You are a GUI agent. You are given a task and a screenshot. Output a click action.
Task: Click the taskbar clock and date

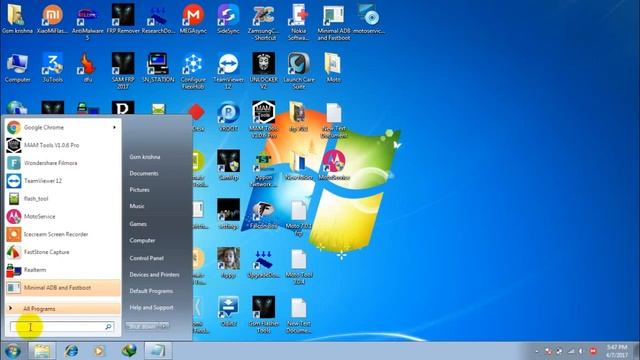click(617, 351)
